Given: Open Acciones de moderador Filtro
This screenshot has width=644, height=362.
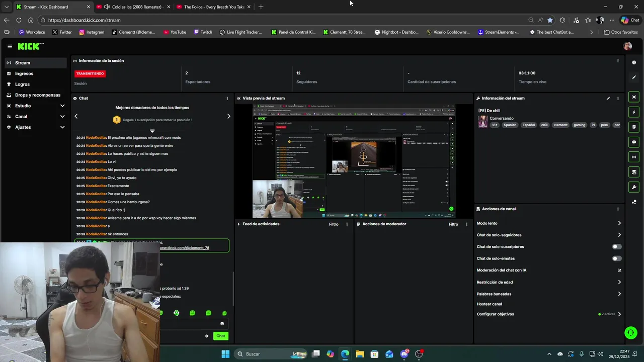Looking at the screenshot, I should 453,224.
